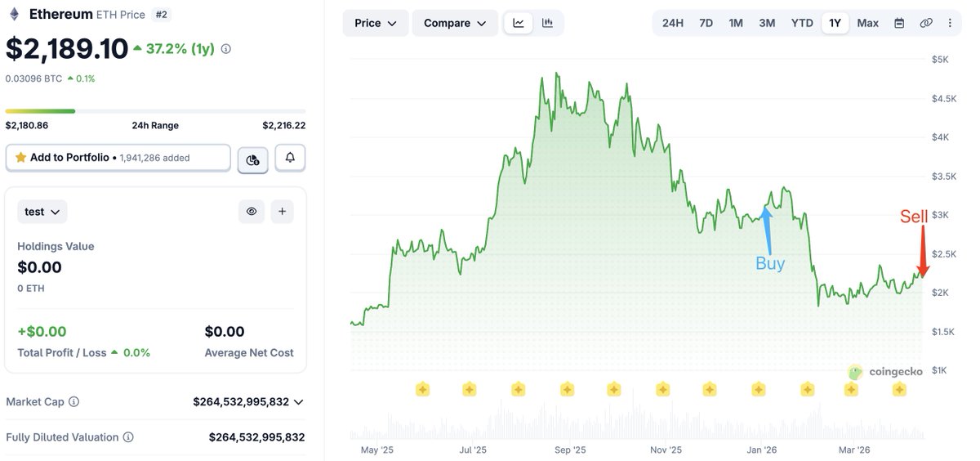This screenshot has width=980, height=461.
Task: Select the 7D time range
Action: click(706, 23)
